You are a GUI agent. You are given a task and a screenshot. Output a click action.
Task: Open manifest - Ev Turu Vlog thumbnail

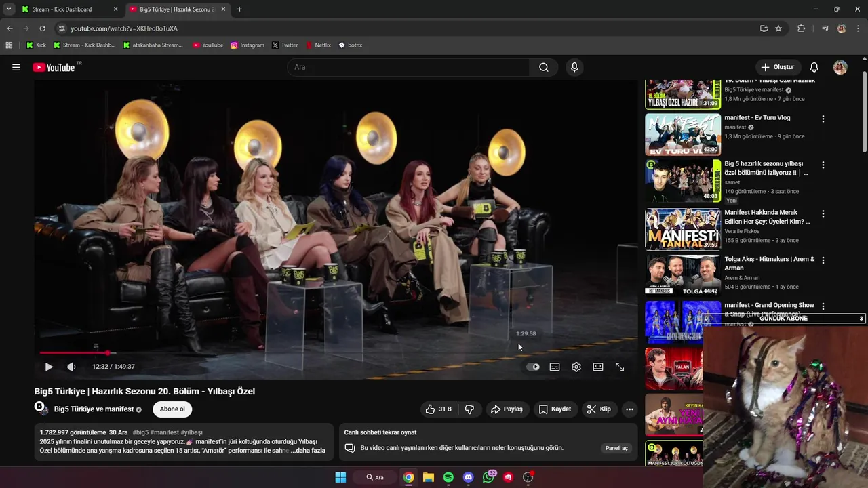682,134
